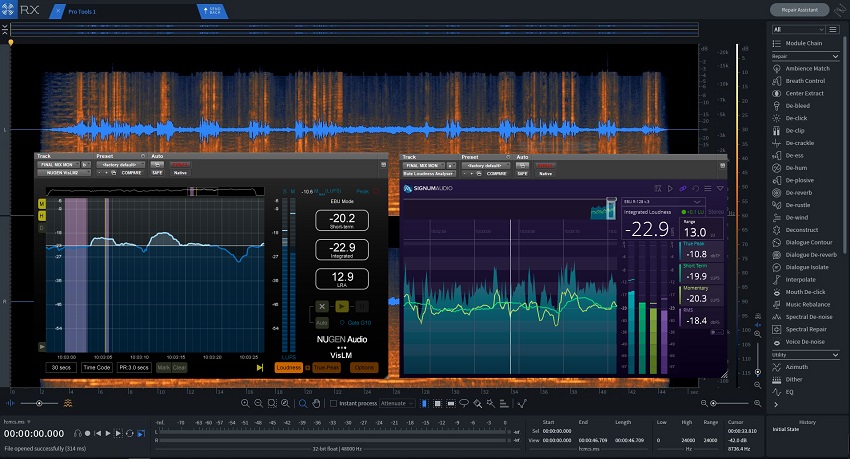Toggle SAFE in Signum Audio window
Screen dimensions: 850x459
pyautogui.click(x=522, y=174)
